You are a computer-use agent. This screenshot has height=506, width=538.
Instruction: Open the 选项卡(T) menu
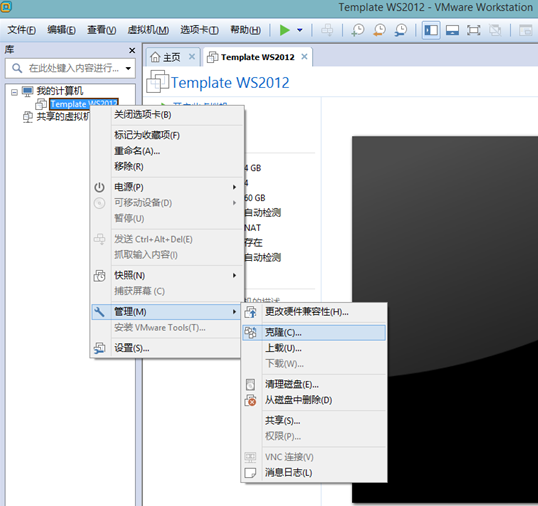click(x=200, y=30)
